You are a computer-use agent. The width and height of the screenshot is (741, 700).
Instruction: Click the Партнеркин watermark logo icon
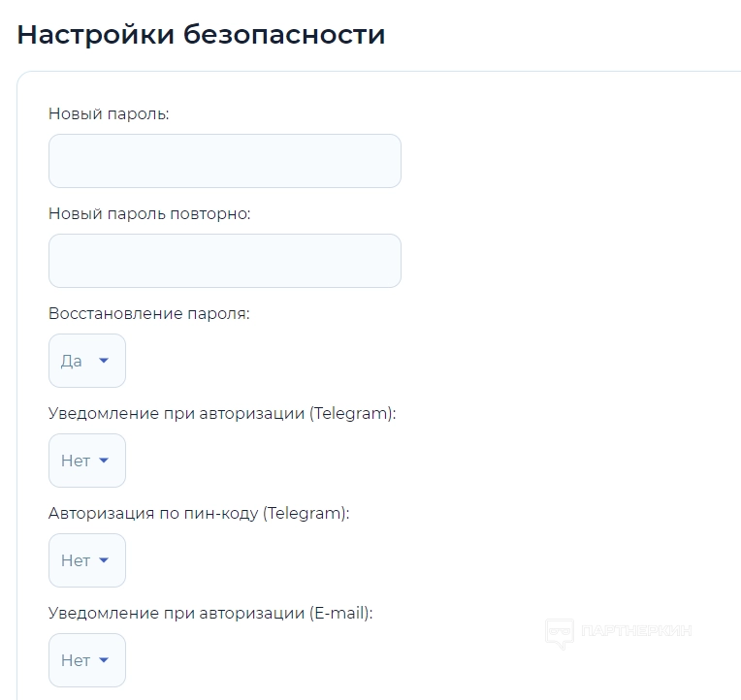[x=560, y=633]
